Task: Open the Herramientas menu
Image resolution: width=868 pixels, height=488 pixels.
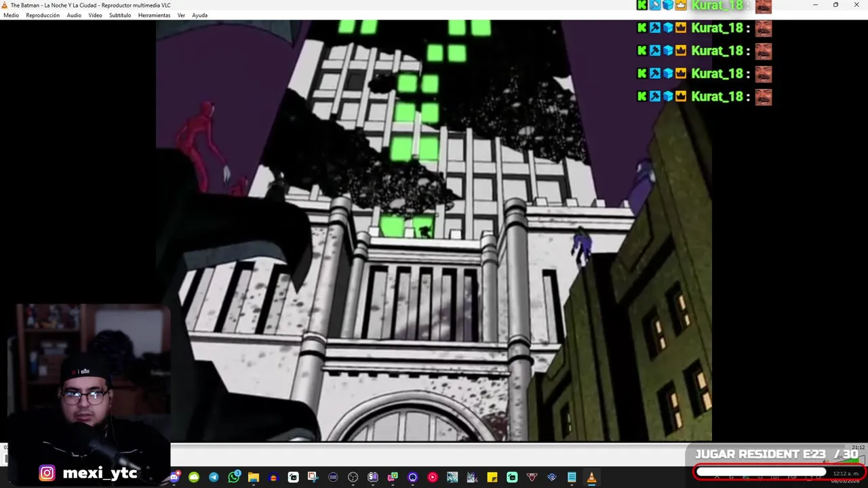Action: coord(154,15)
